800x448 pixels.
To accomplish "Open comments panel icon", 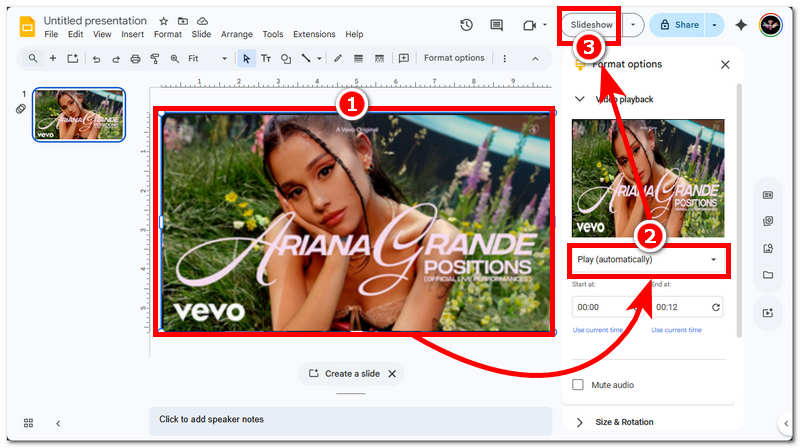I will coord(496,25).
